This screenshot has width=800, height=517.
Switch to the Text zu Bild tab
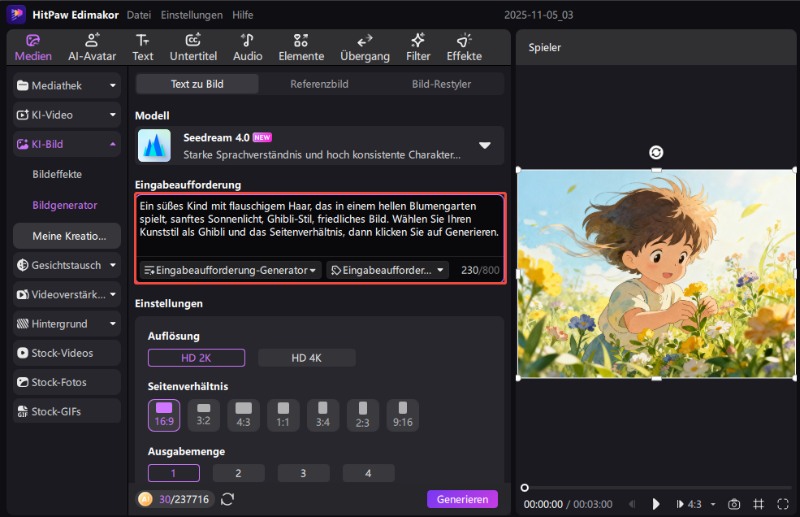click(197, 84)
